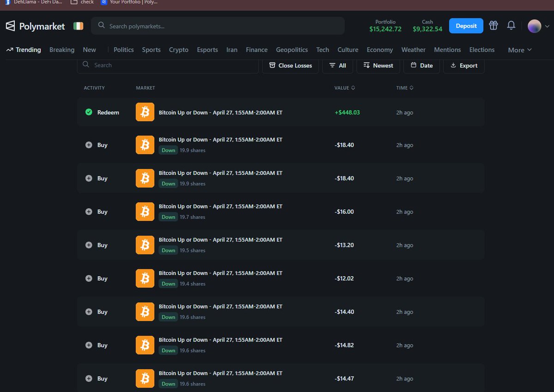Click the Redeem row time 2h ago
Image resolution: width=554 pixels, height=392 pixels.
404,112
